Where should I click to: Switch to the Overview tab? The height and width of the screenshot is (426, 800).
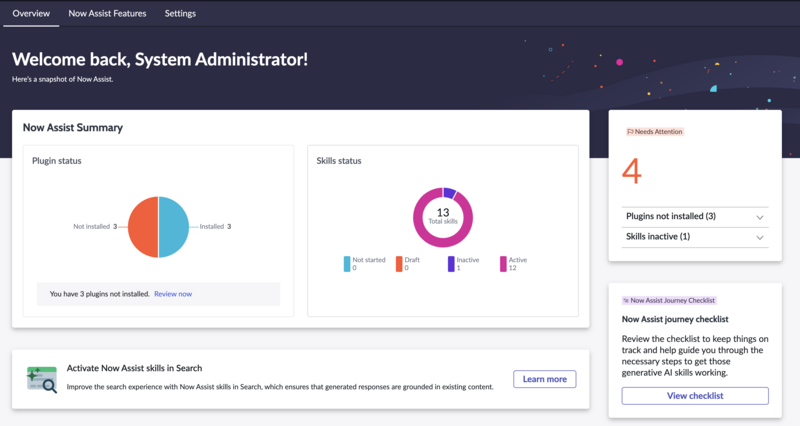click(x=31, y=13)
